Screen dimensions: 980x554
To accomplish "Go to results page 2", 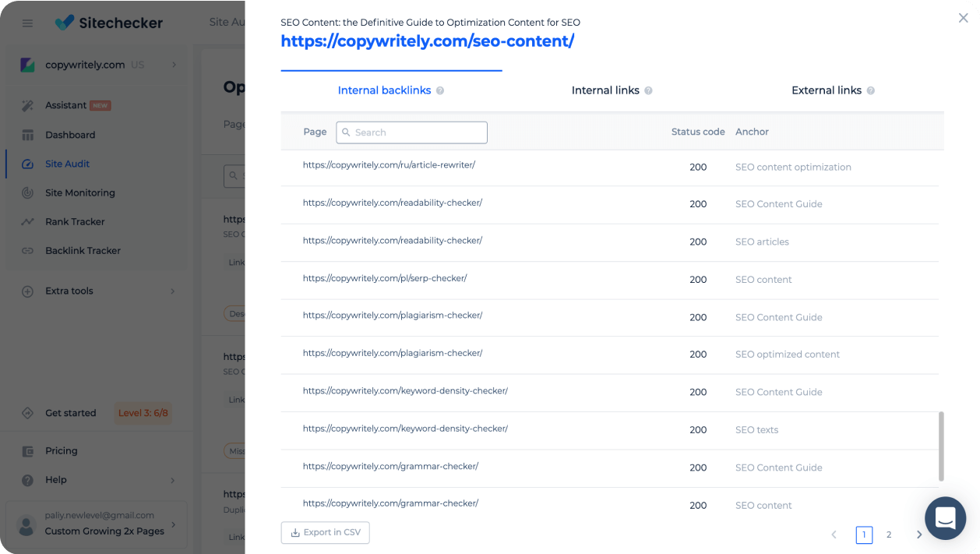I will (x=889, y=535).
